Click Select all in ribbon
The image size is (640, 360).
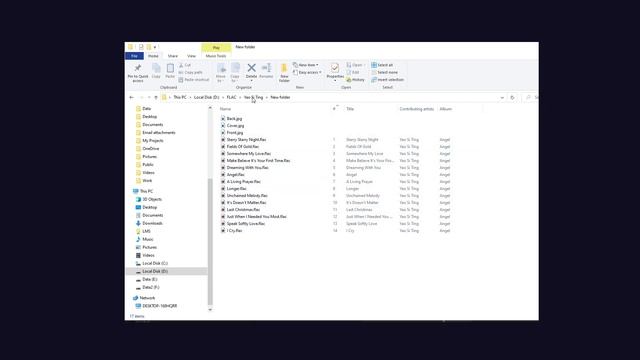(382, 65)
